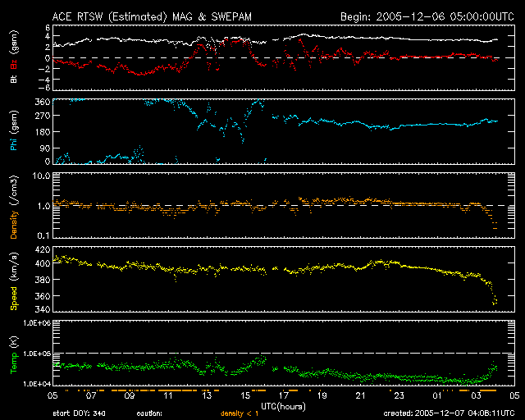Click the "400" tick on the Speed axis
This screenshot has width=525, height=420.
click(x=43, y=263)
